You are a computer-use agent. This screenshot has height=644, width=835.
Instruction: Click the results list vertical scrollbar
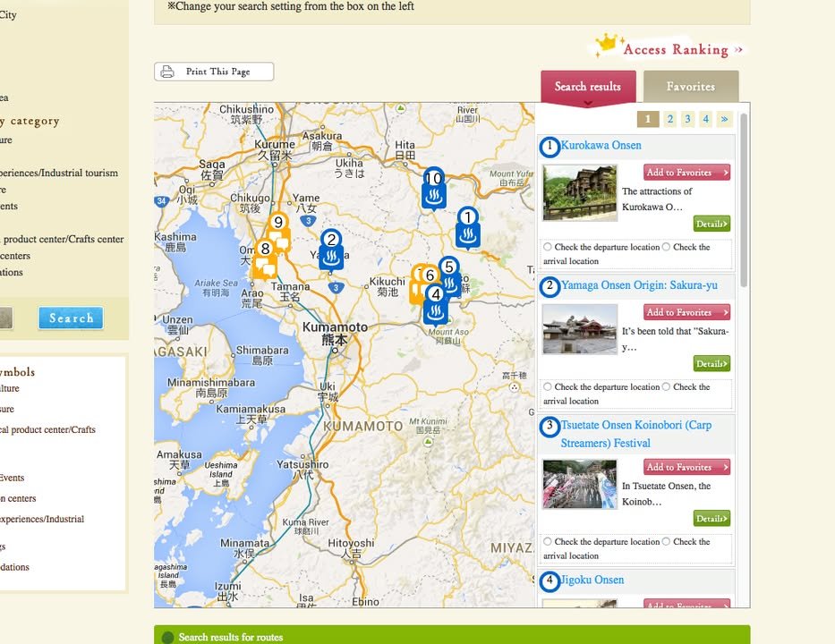pyautogui.click(x=744, y=197)
